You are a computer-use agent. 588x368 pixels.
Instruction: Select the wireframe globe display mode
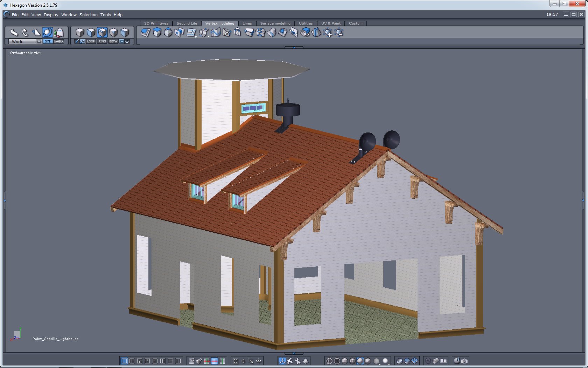(x=329, y=361)
